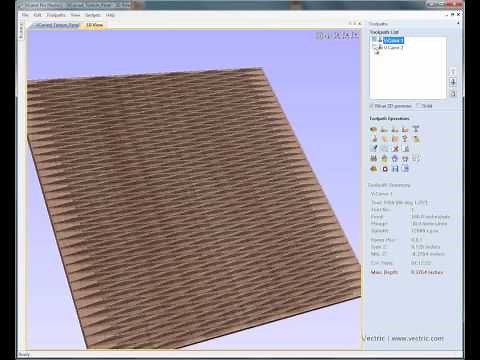Viewport: 480px width, 360px height.
Task: Click fourth icon in fourth Toolpath Operations row
Action: pos(405,159)
